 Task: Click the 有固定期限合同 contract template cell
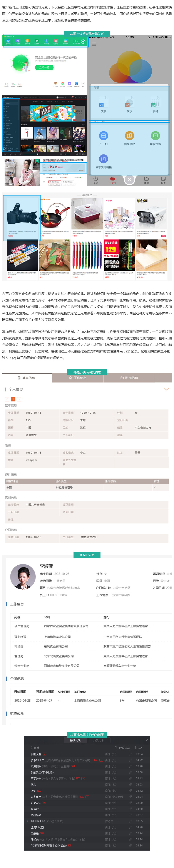(146, 700)
